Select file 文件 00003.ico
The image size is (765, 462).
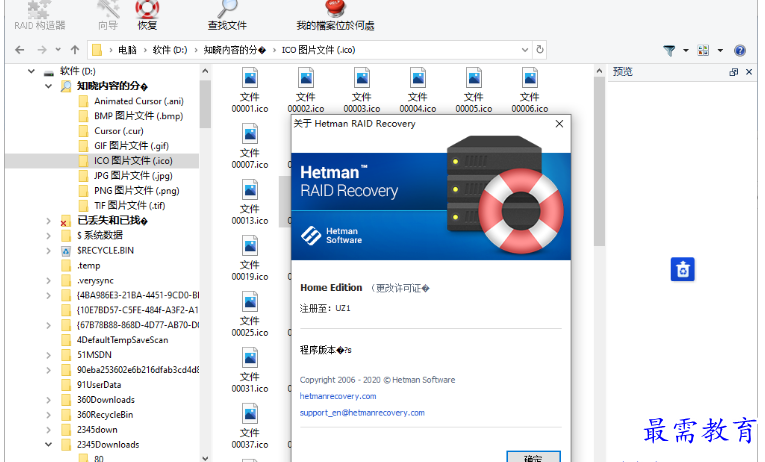click(362, 90)
